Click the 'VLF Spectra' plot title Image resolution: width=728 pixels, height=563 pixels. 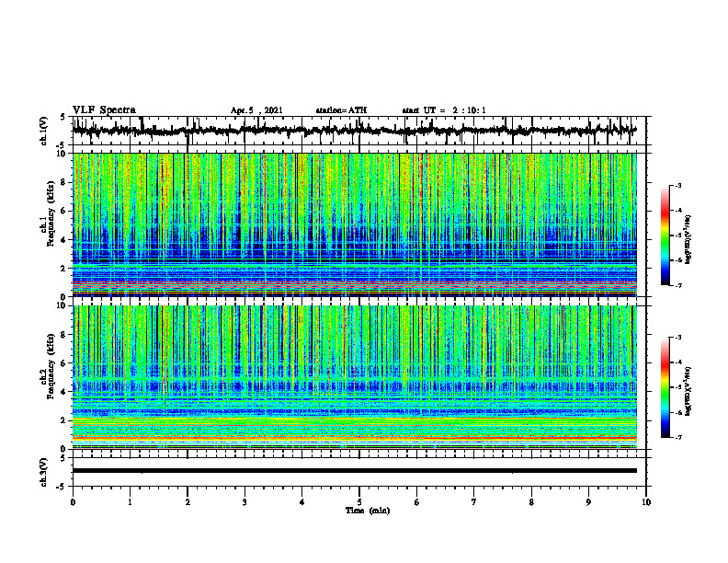[x=104, y=110]
